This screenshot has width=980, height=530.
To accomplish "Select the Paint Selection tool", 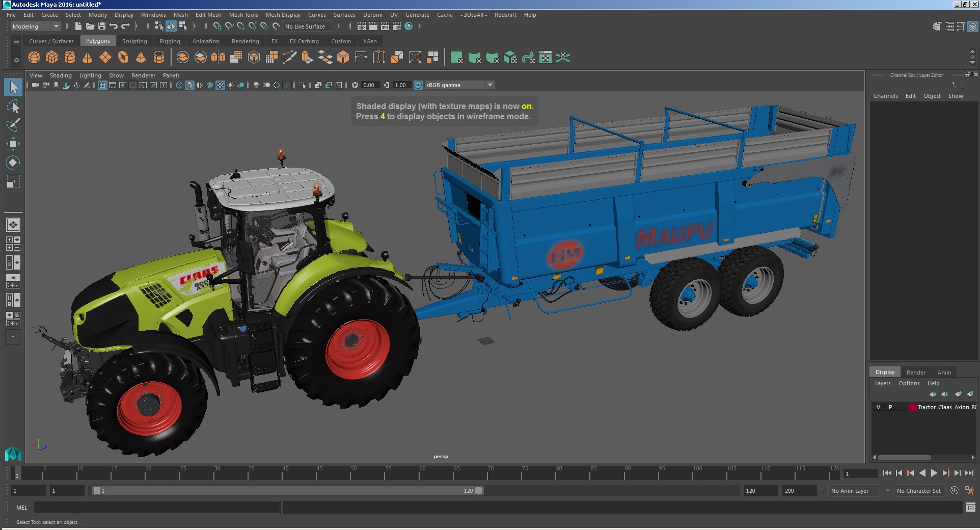I will 13,125.
